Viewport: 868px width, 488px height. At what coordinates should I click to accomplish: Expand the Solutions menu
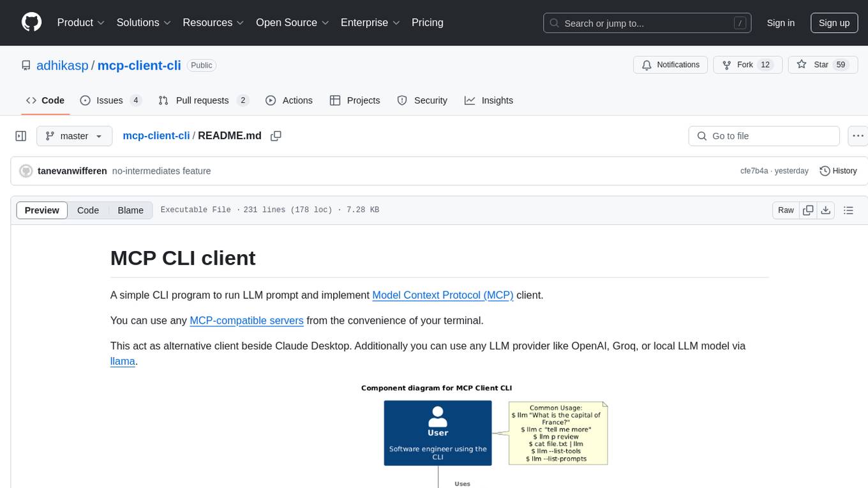pyautogui.click(x=144, y=22)
